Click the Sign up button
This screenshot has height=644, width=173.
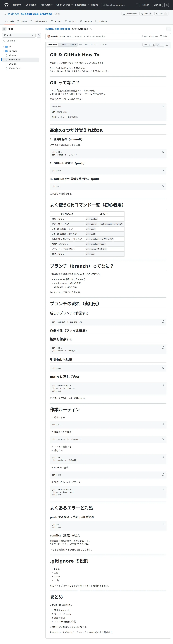[157, 5]
